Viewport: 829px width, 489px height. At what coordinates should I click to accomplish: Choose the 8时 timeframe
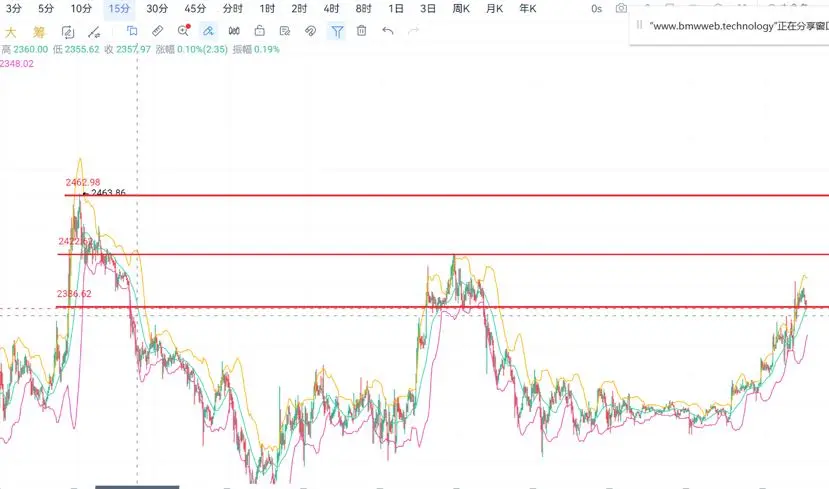pyautogui.click(x=364, y=8)
